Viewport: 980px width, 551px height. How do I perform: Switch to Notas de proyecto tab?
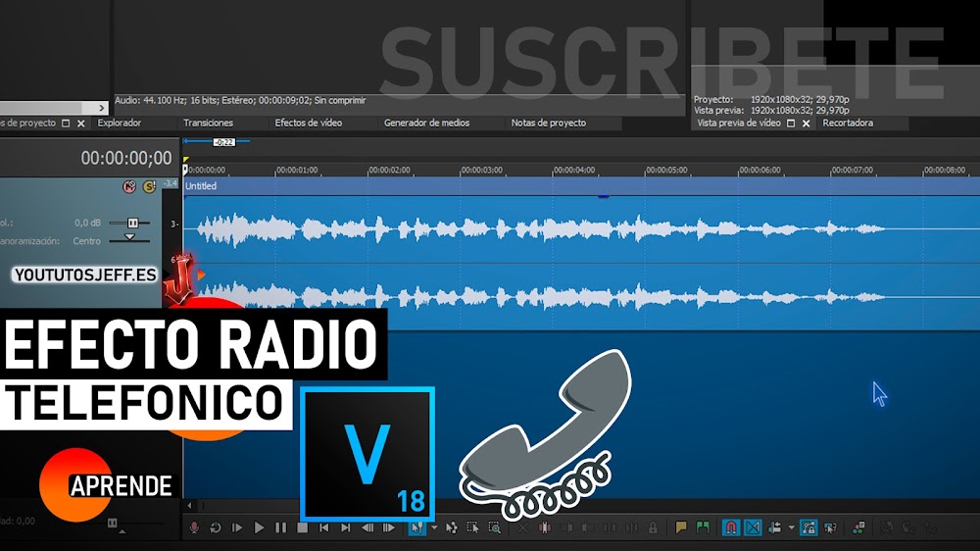(x=549, y=124)
